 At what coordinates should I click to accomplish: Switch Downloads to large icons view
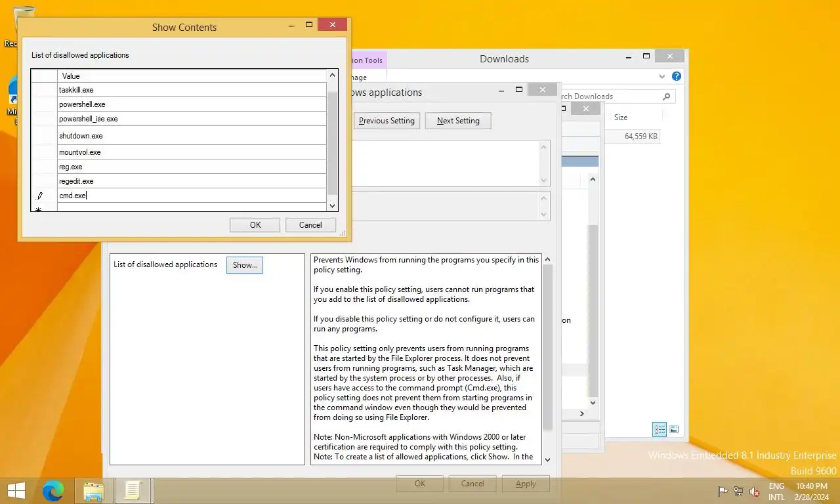674,430
